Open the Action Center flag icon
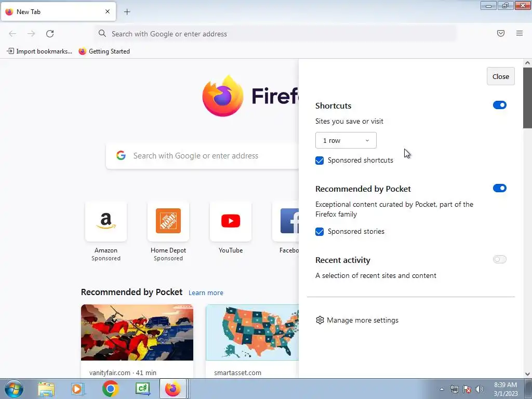Screen dimensions: 532x399 [467, 389]
